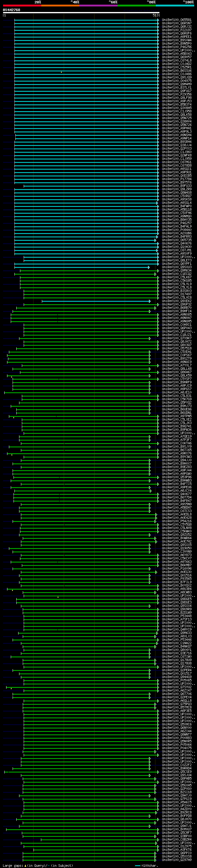Click the green ~80% identity legend segment
Image resolution: width=197 pixels, height=868 pixels.
137,6
